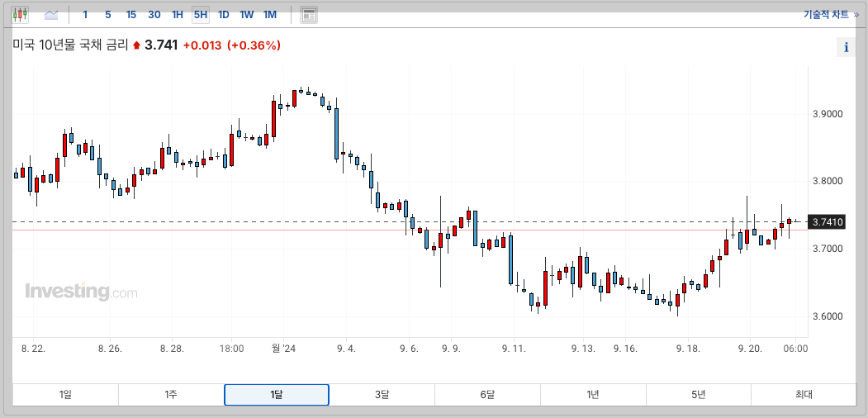The width and height of the screenshot is (868, 418).
Task: Choose the 3달 range tab
Action: coord(382,395)
